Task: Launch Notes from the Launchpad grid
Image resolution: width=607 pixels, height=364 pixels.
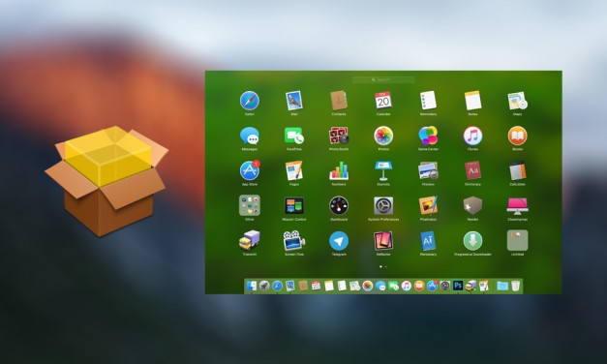Action: click(472, 101)
